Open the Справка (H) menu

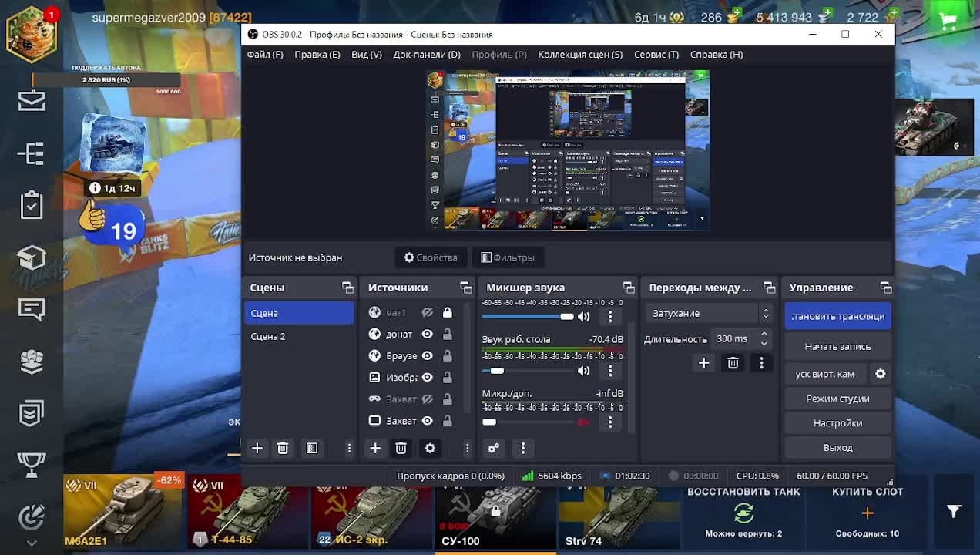pos(717,55)
